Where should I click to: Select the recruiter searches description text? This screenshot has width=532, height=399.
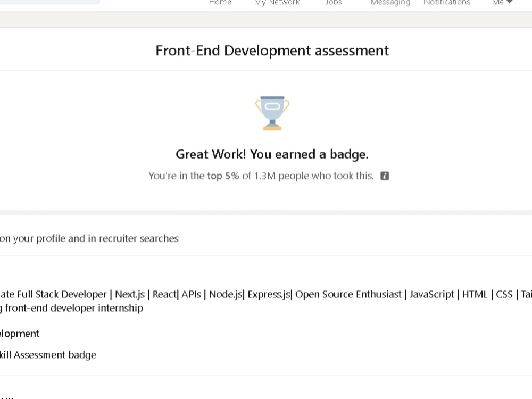89,238
